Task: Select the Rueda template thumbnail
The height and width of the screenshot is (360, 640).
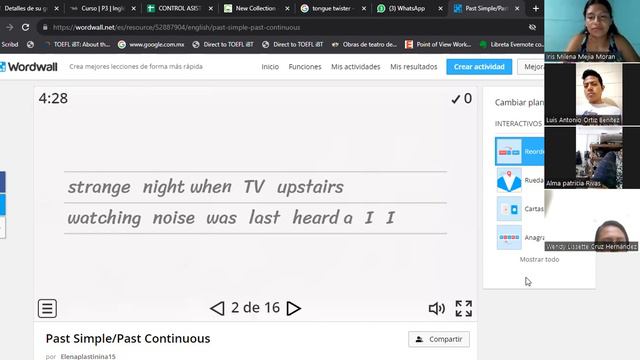Action: pyautogui.click(x=509, y=180)
